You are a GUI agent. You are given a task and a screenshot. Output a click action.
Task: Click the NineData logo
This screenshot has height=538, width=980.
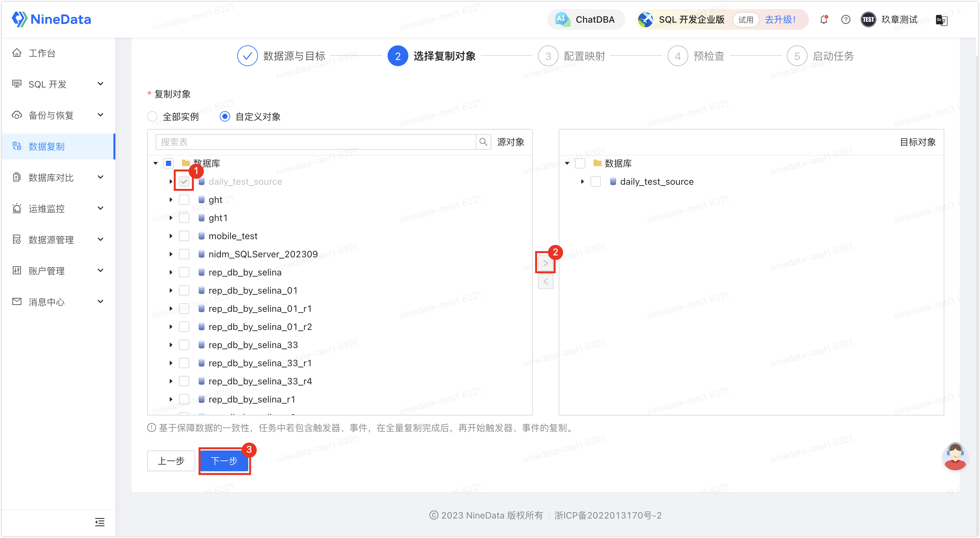point(51,19)
